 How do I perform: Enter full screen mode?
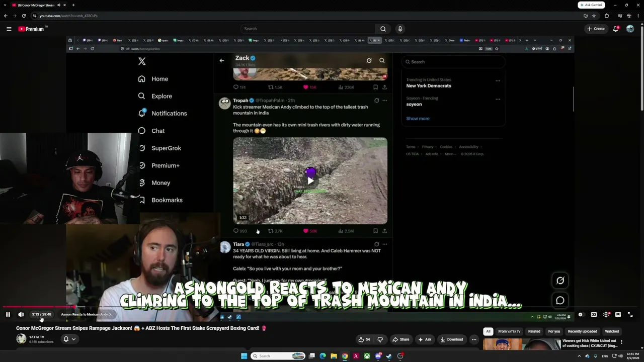point(630,314)
